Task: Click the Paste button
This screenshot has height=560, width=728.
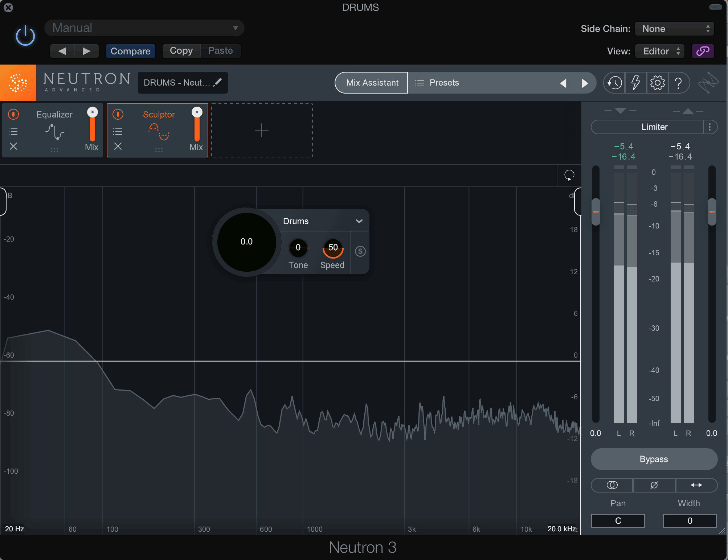Action: (221, 51)
